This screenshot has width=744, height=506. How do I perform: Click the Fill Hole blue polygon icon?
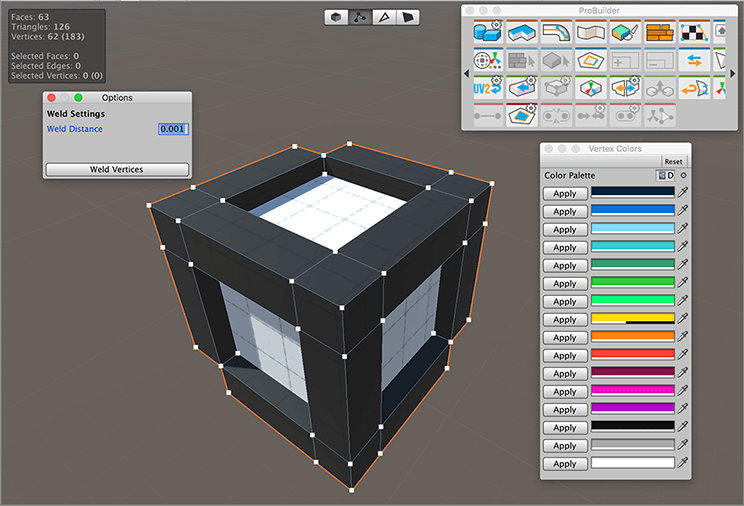coord(522,115)
